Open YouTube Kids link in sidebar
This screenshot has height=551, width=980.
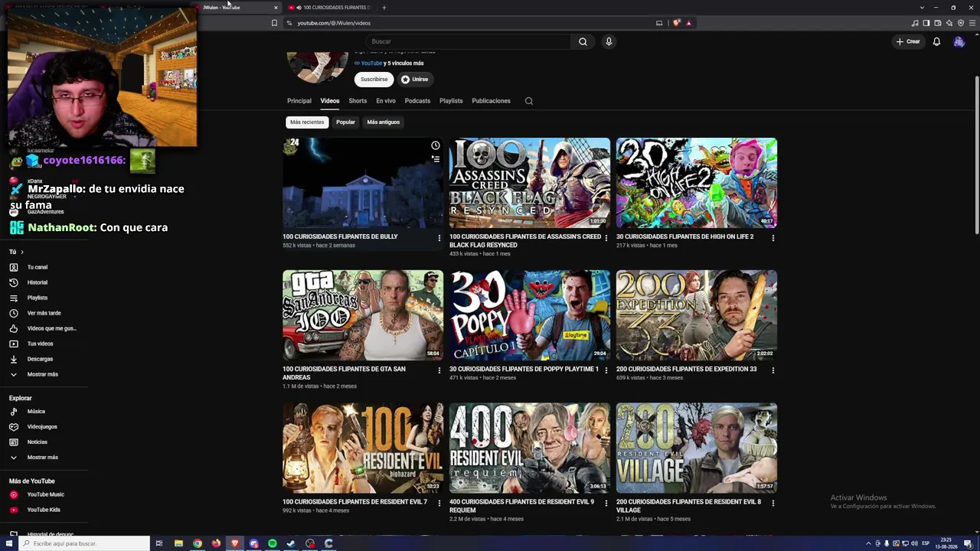pyautogui.click(x=43, y=510)
